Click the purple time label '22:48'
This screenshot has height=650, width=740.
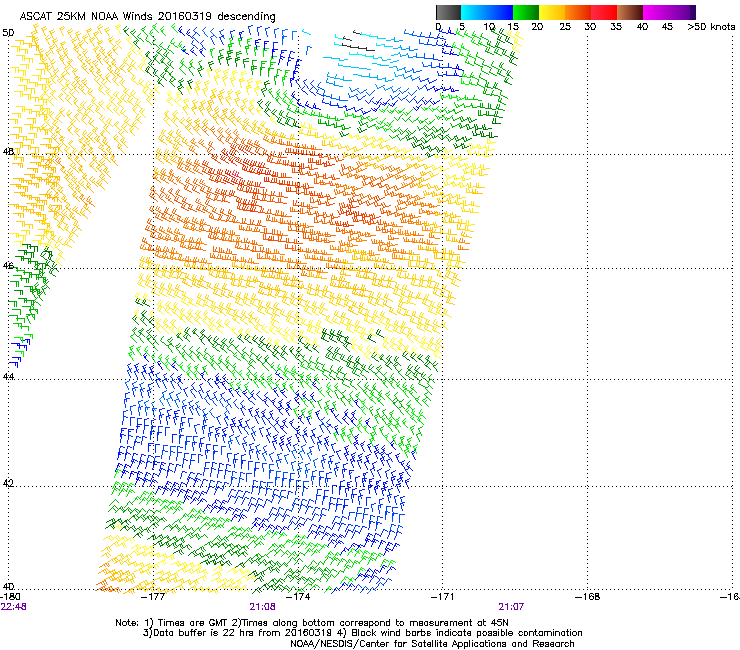[x=14, y=607]
